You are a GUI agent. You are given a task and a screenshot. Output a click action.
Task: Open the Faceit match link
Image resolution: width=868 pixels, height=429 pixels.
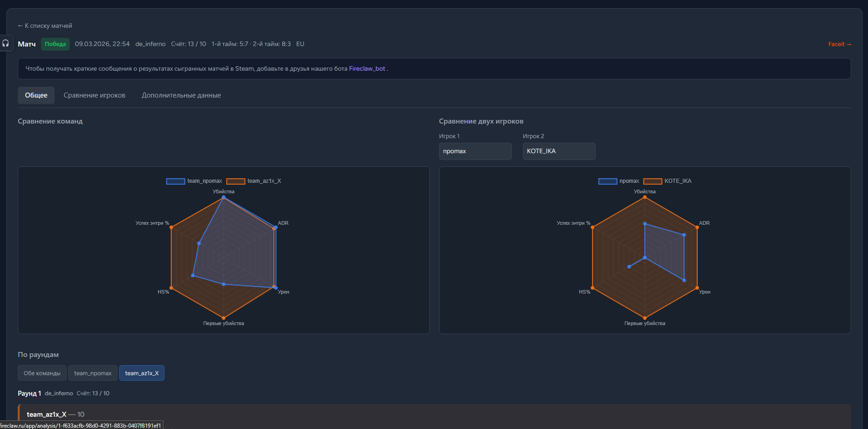point(839,44)
